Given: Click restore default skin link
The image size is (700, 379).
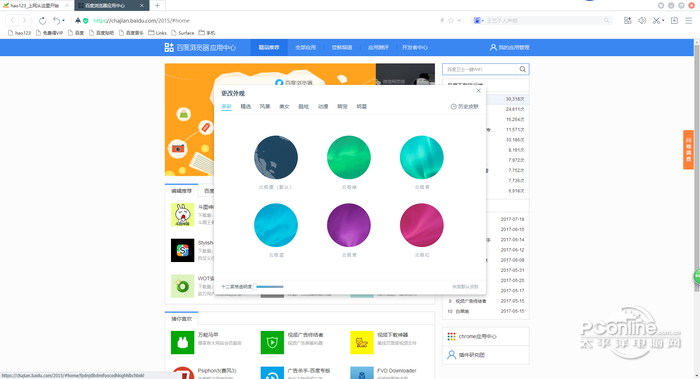Looking at the screenshot, I should 465,287.
